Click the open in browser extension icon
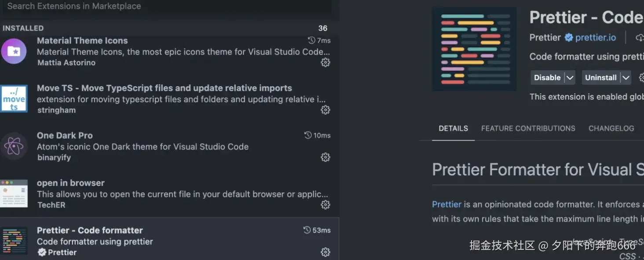Viewport: 644px width, 260px height. click(x=14, y=193)
